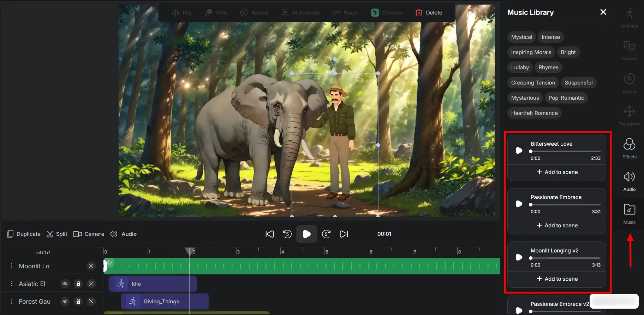
Task: Open Audio options in timeline toolbar
Action: (123, 234)
